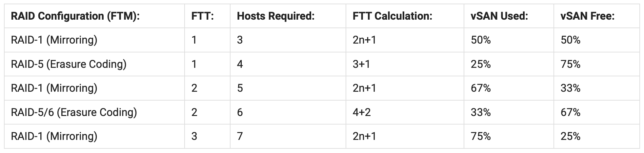Click the RAID-1 (Mirroring) cell in the last row
This screenshot has width=644, height=153.
(54, 136)
